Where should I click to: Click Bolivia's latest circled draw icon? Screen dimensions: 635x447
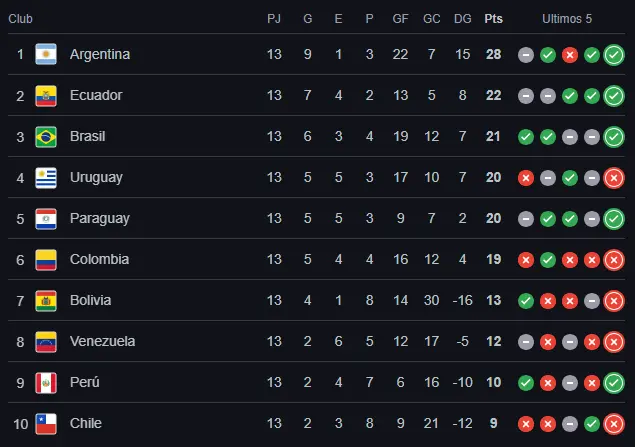(x=614, y=301)
